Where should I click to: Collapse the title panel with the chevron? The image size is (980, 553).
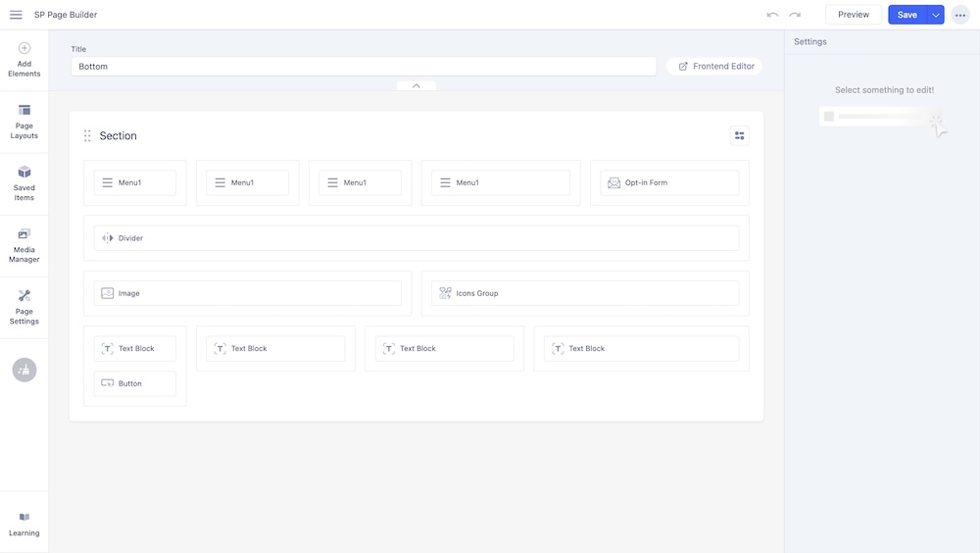coord(416,86)
